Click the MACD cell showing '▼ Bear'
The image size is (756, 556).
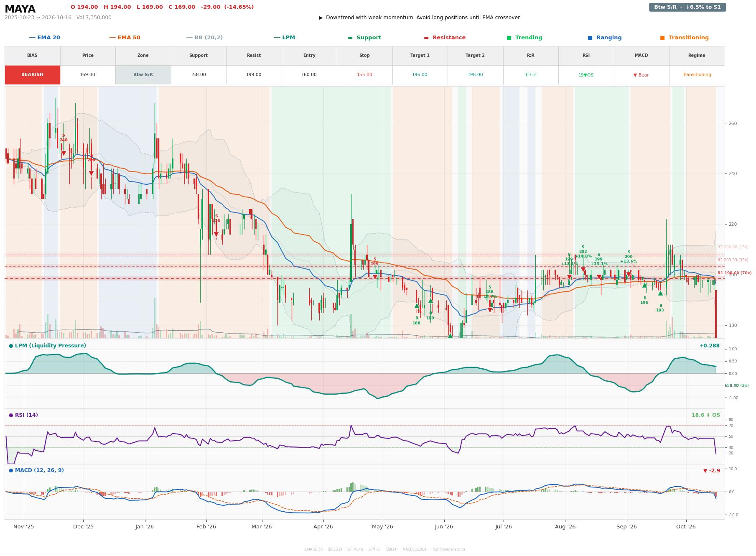point(641,75)
